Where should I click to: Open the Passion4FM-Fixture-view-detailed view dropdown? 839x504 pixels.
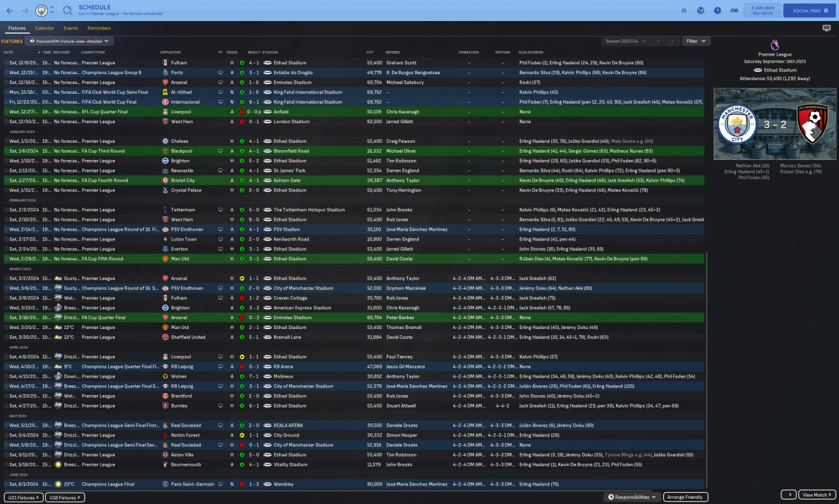tap(69, 41)
